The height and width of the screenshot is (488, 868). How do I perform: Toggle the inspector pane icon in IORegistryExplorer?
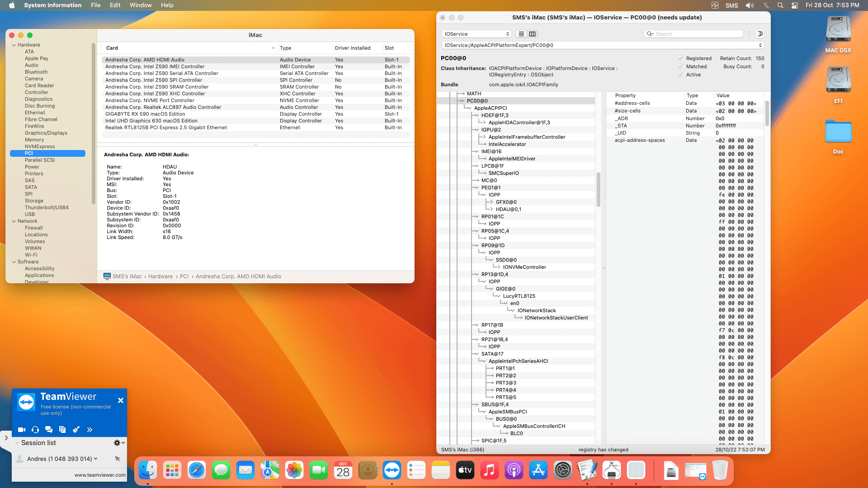[761, 34]
